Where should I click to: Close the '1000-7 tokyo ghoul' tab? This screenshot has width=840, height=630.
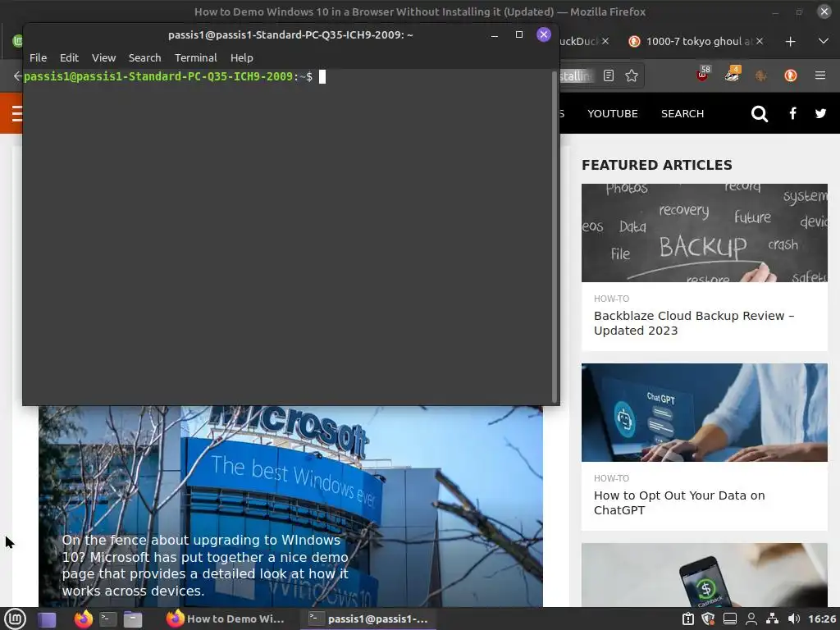click(760, 41)
